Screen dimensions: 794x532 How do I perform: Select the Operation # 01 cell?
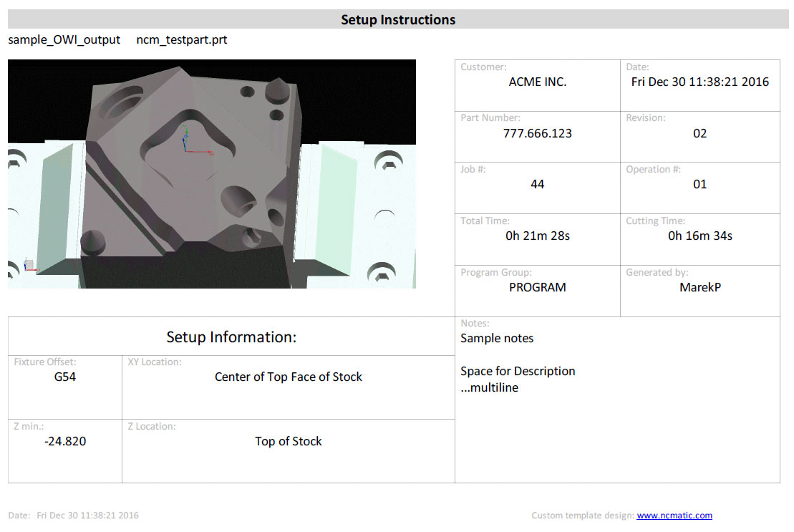click(699, 188)
